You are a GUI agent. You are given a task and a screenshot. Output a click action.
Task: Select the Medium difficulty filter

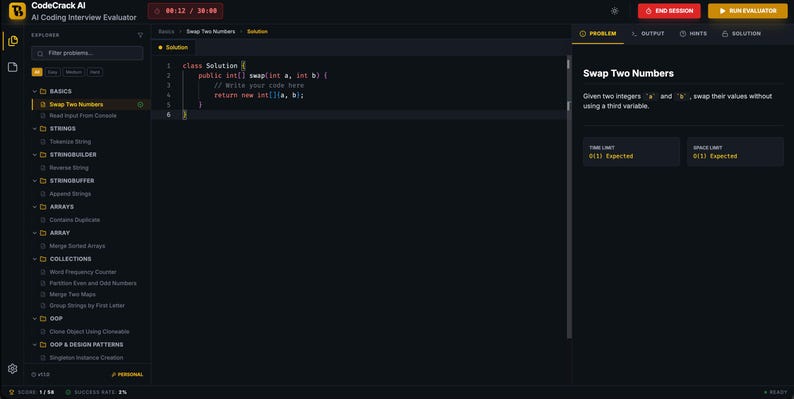(73, 72)
